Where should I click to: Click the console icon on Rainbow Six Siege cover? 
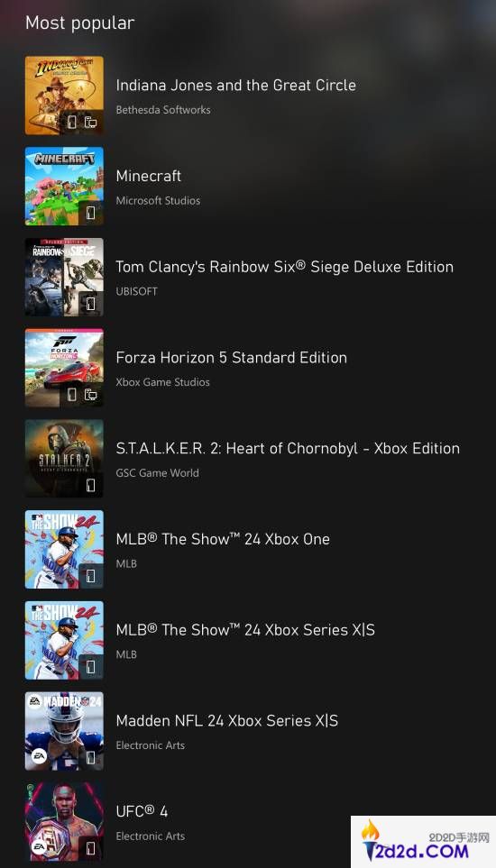click(x=90, y=304)
